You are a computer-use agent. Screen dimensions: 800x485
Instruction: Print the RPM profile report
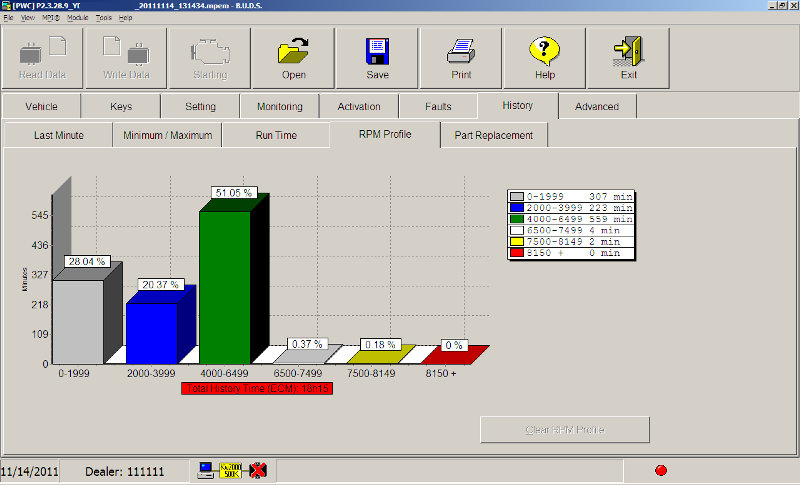(x=461, y=58)
